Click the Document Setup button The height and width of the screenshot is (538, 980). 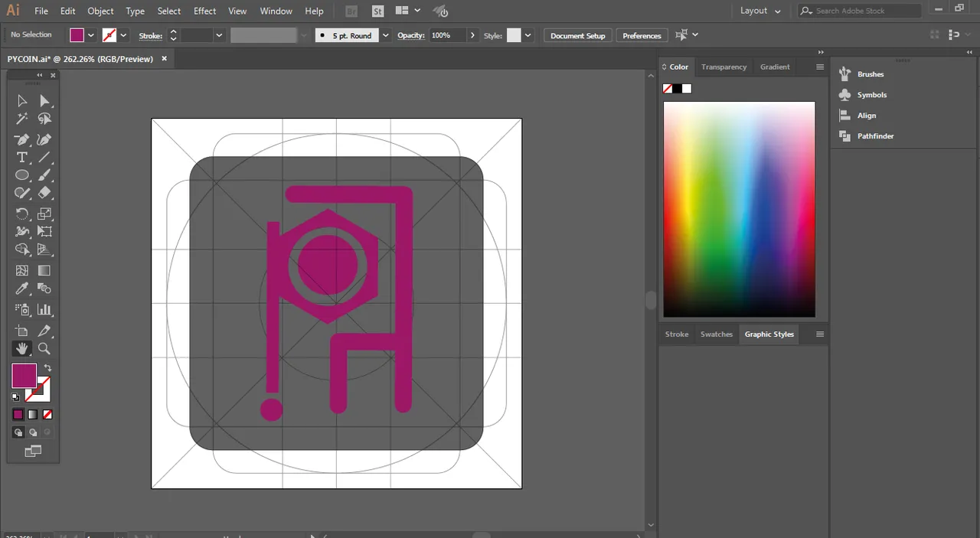pos(577,36)
